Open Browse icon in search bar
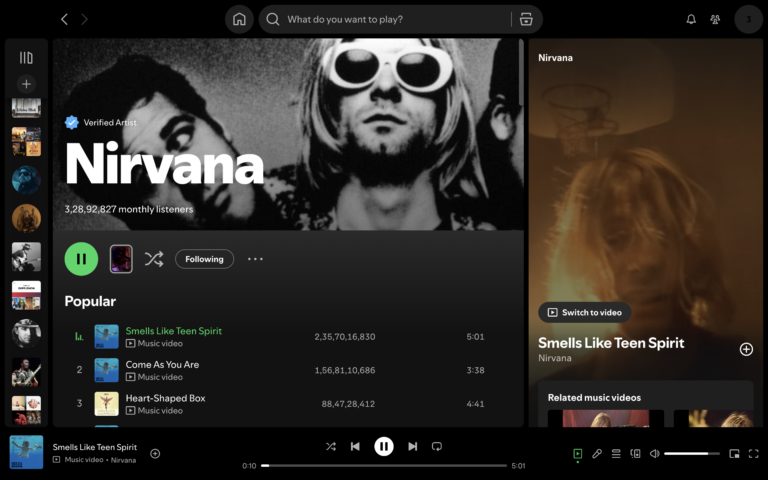Viewport: 768px width, 480px height. [x=526, y=19]
